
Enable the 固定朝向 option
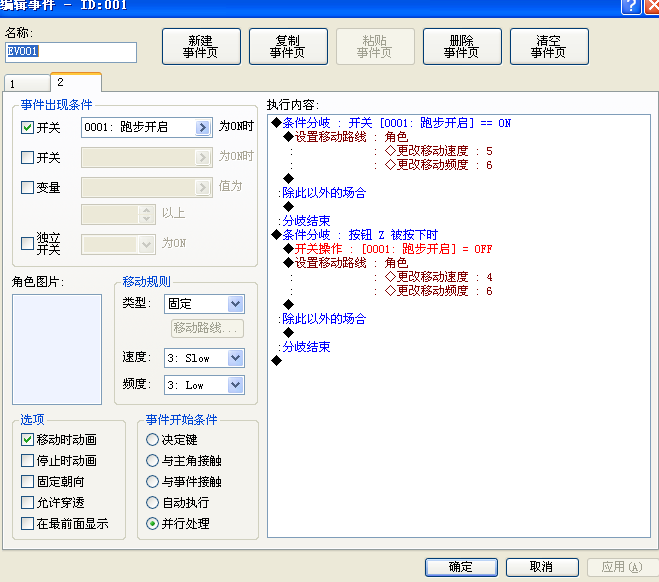27,482
